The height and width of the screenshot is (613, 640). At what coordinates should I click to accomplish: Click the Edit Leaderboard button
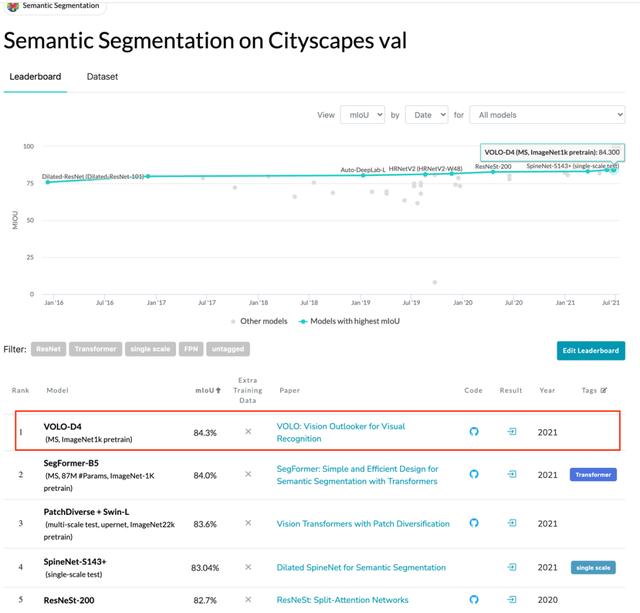590,350
